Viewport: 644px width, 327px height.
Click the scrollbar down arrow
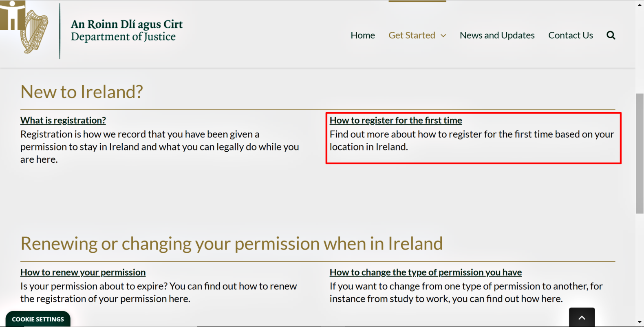point(640,323)
